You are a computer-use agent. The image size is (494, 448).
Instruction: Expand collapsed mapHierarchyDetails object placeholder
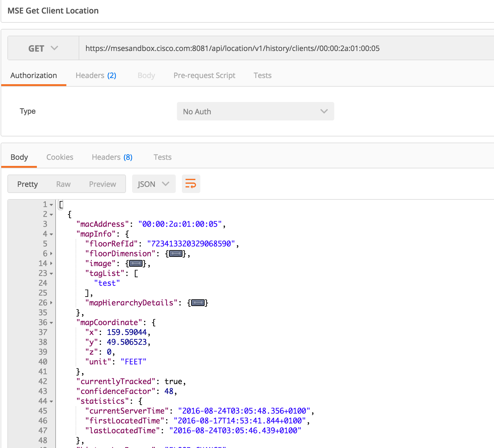pos(198,303)
